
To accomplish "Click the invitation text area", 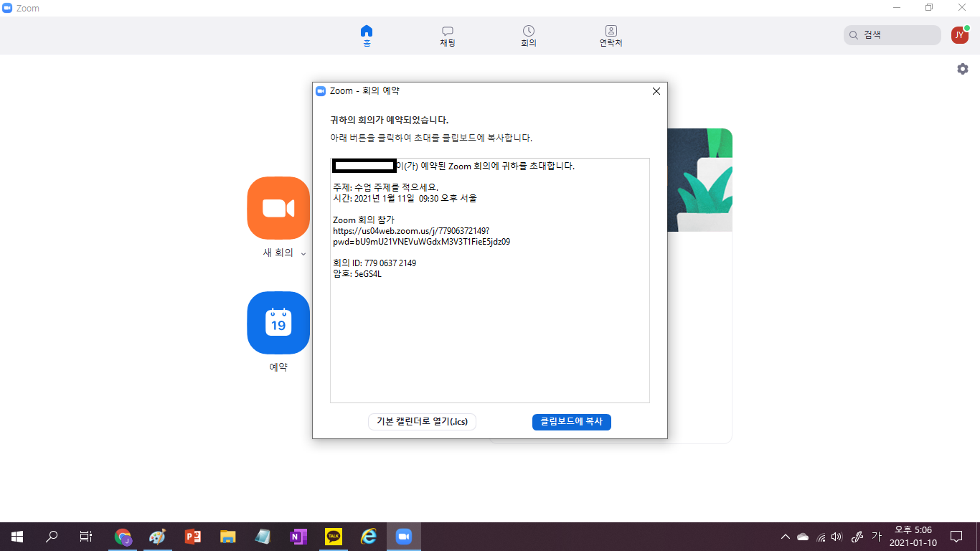I will tap(490, 281).
